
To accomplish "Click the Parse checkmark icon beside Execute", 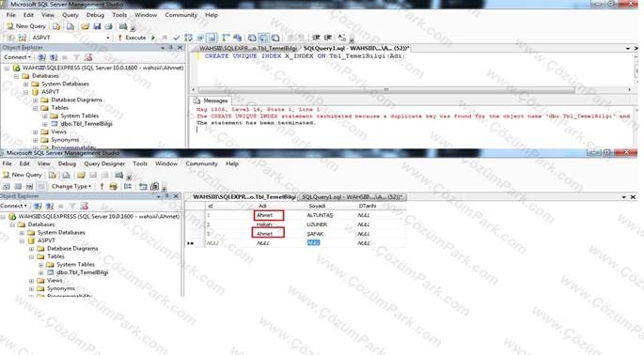I will [x=176, y=38].
